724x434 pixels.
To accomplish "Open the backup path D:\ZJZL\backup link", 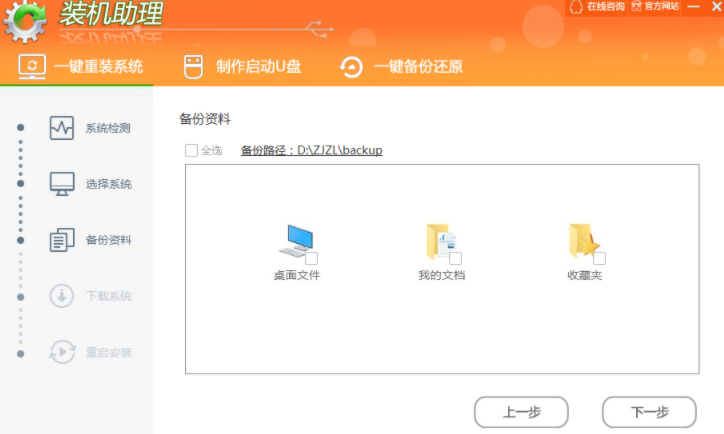I will (311, 151).
